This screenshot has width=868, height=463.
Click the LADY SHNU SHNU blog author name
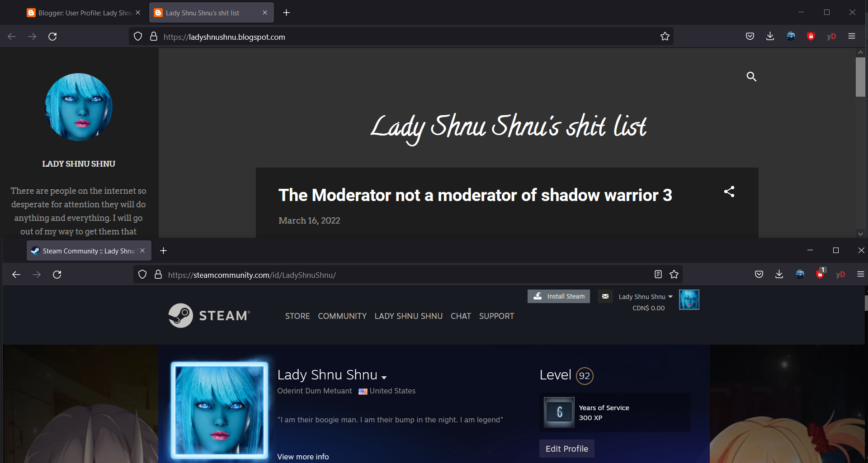coord(79,164)
